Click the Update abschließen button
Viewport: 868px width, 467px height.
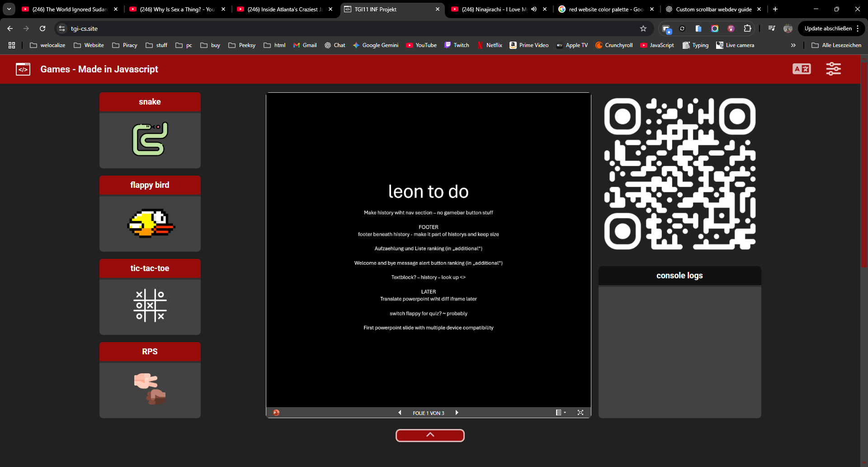click(828, 29)
